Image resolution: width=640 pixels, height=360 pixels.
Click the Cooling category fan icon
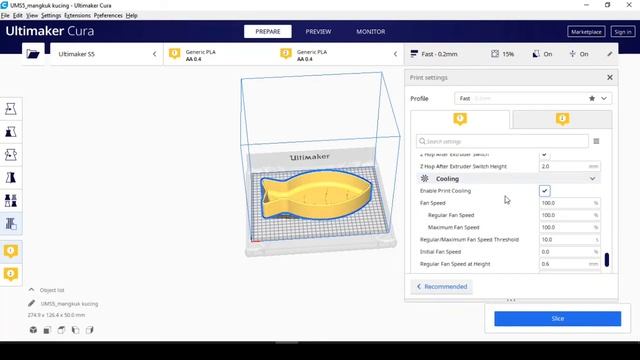tap(424, 179)
